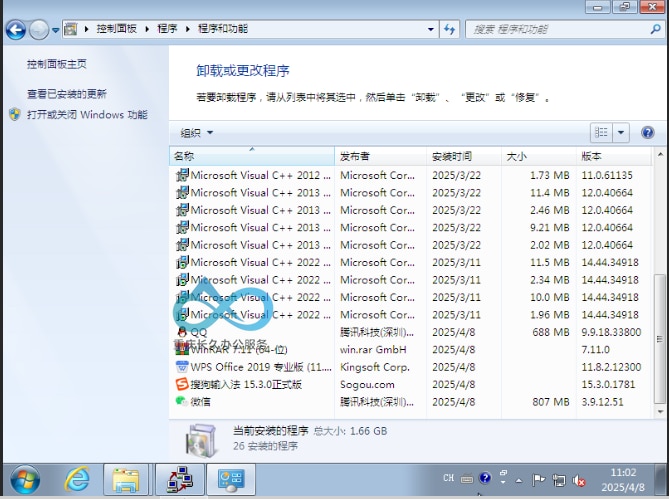Click the 807 MB size cell for 微信
669x499 pixels.
(550, 402)
